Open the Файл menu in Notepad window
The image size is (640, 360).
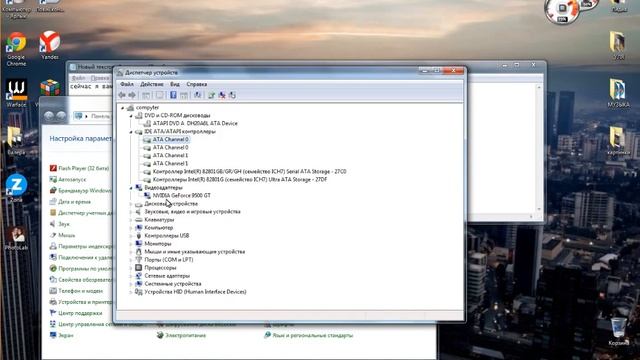point(79,78)
